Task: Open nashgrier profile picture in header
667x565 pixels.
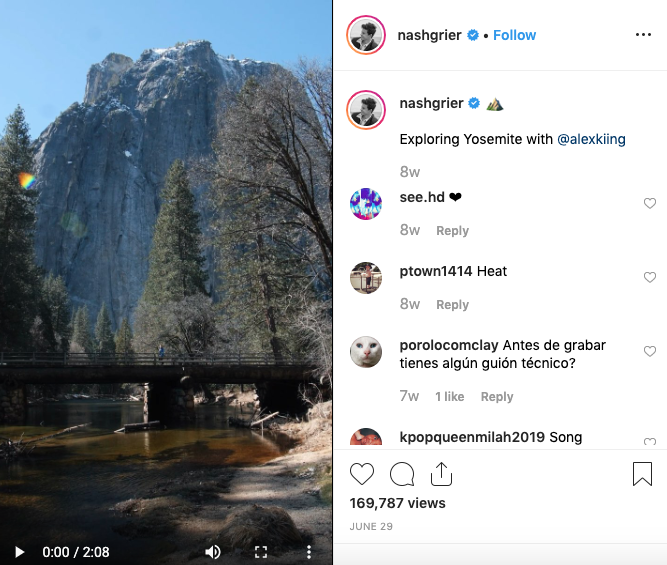Action: pyautogui.click(x=366, y=36)
